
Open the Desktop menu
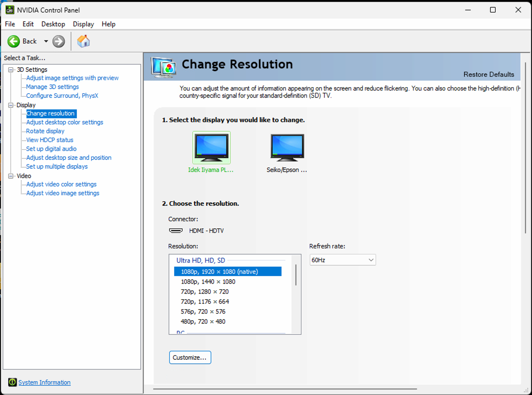(x=53, y=24)
